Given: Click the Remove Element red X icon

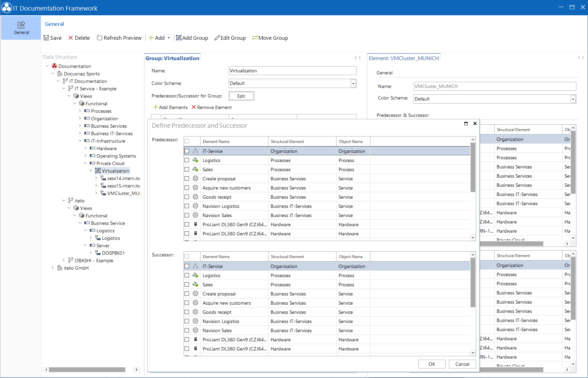Looking at the screenshot, I should point(194,107).
